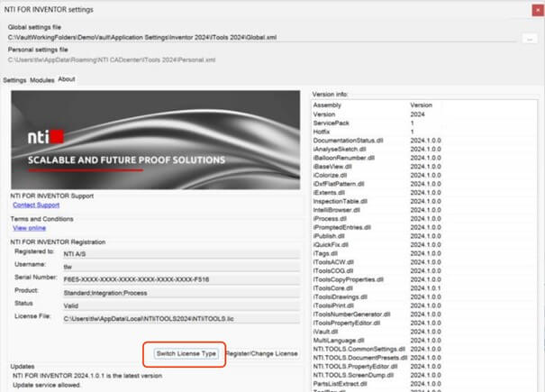Click the Register/Change License button
The height and width of the screenshot is (392, 545).
262,354
